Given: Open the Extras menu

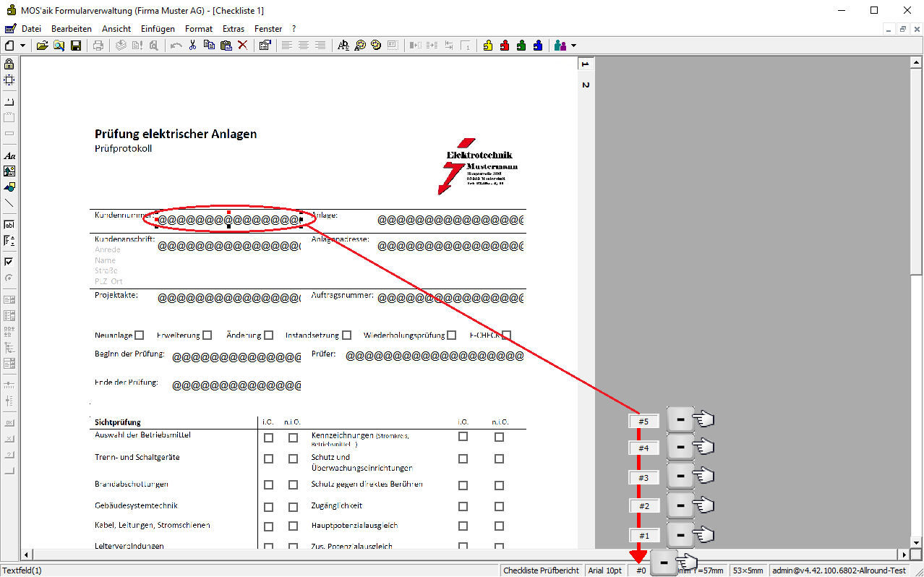Looking at the screenshot, I should [234, 29].
